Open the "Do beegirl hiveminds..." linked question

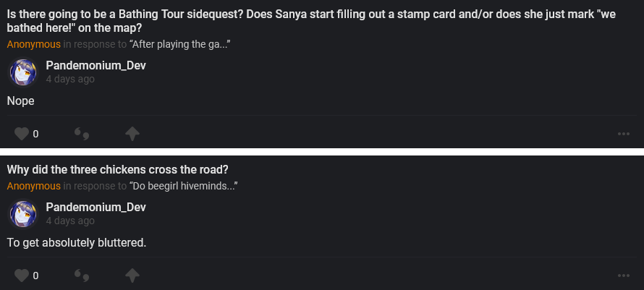point(184,186)
